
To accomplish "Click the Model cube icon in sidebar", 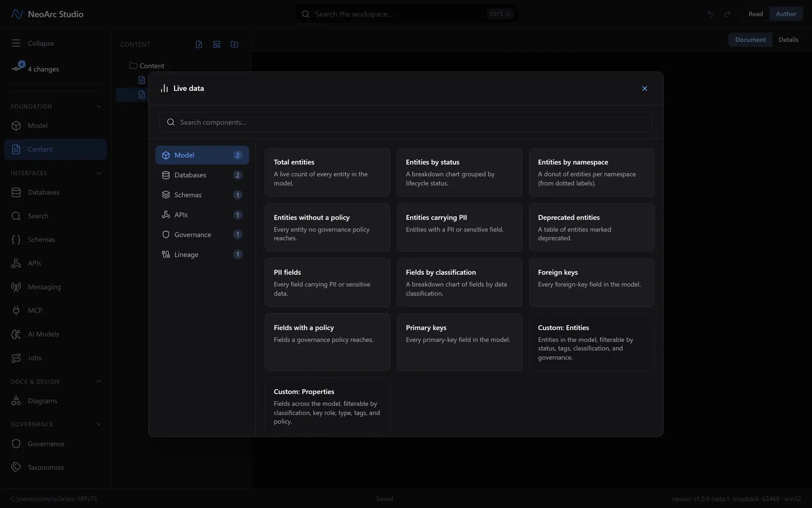I will click(x=16, y=125).
